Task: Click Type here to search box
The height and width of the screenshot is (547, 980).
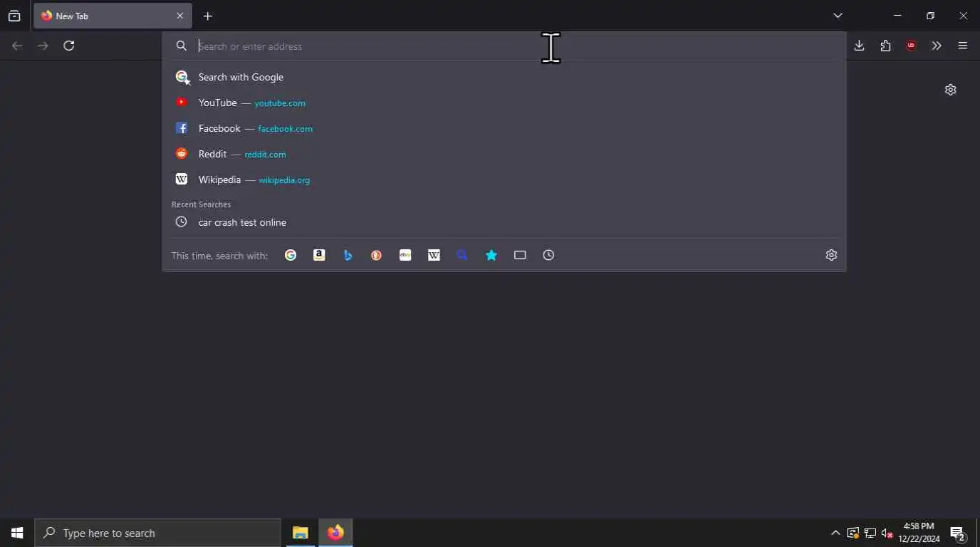Action: 157,533
